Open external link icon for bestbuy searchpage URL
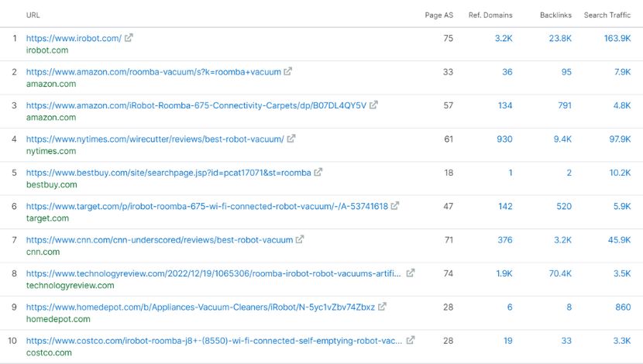The width and height of the screenshot is (643, 364). (x=318, y=173)
